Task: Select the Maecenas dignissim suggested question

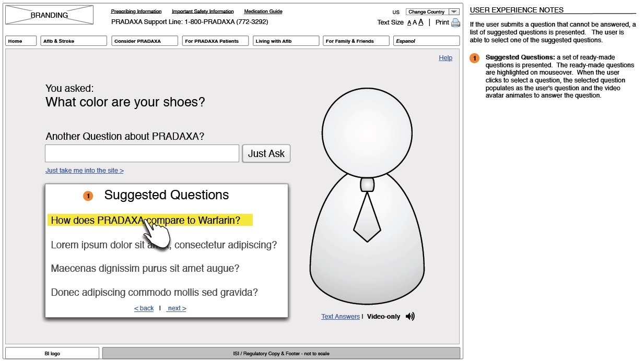Action: click(145, 269)
